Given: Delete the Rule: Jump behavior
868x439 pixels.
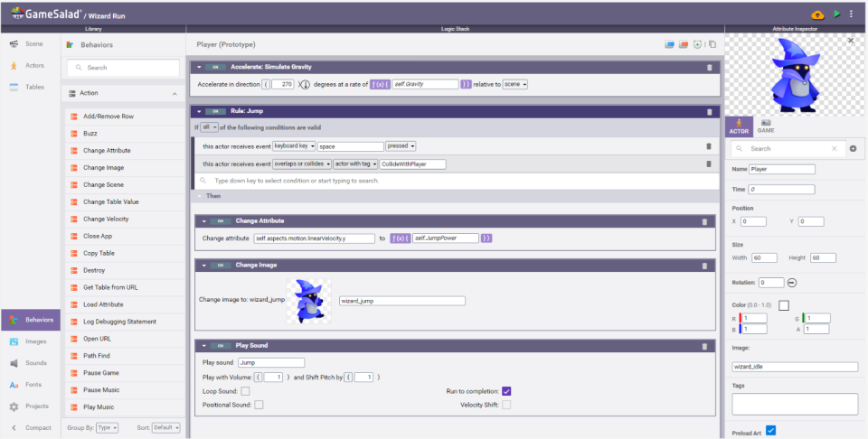Looking at the screenshot, I should point(710,112).
